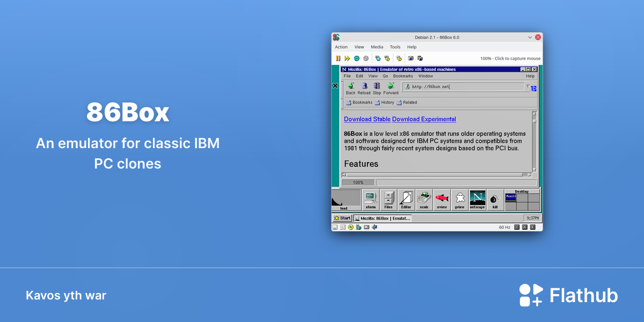
Task: Click the yellow fast-forward icon in 86Box toolbar
Action: point(347,58)
